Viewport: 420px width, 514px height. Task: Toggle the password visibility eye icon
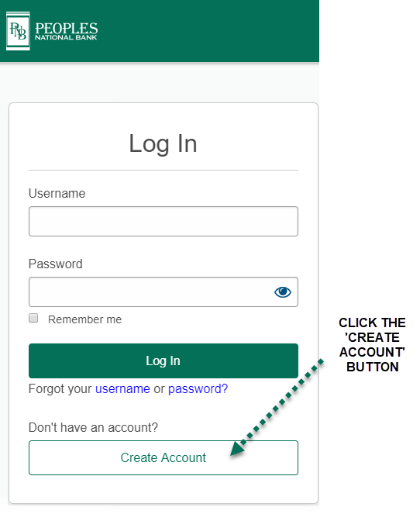(282, 291)
